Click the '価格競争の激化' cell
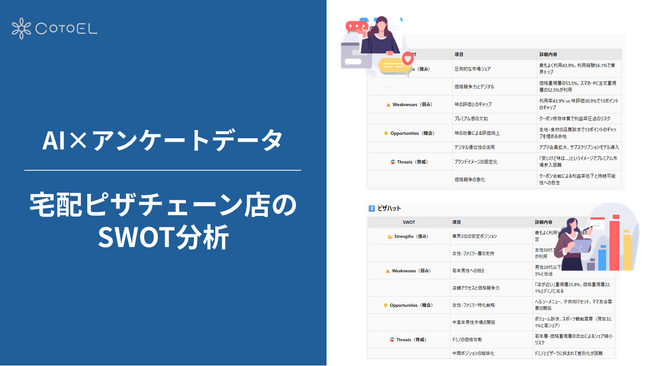This screenshot has width=650, height=366. [x=469, y=179]
